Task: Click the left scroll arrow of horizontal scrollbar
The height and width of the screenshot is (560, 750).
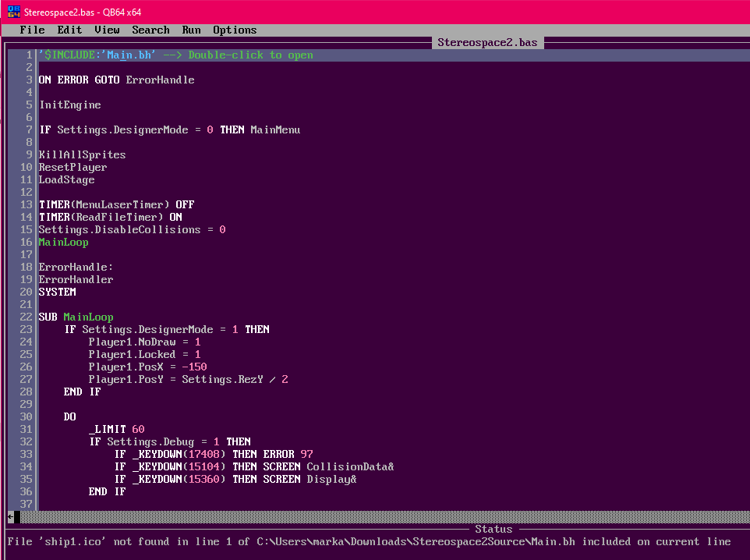Action: point(11,516)
